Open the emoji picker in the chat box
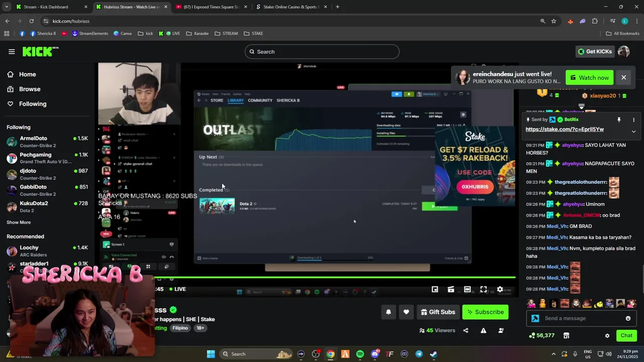The height and width of the screenshot is (362, 644). pyautogui.click(x=628, y=318)
